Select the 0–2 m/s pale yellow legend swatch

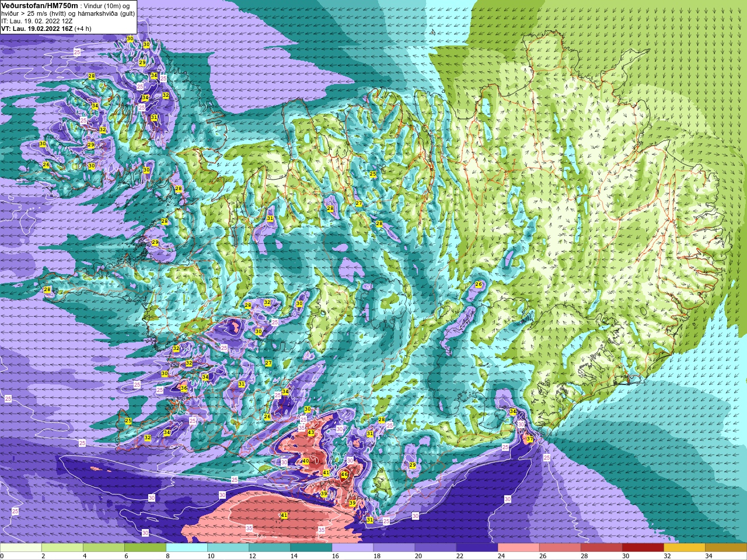pyautogui.click(x=21, y=548)
